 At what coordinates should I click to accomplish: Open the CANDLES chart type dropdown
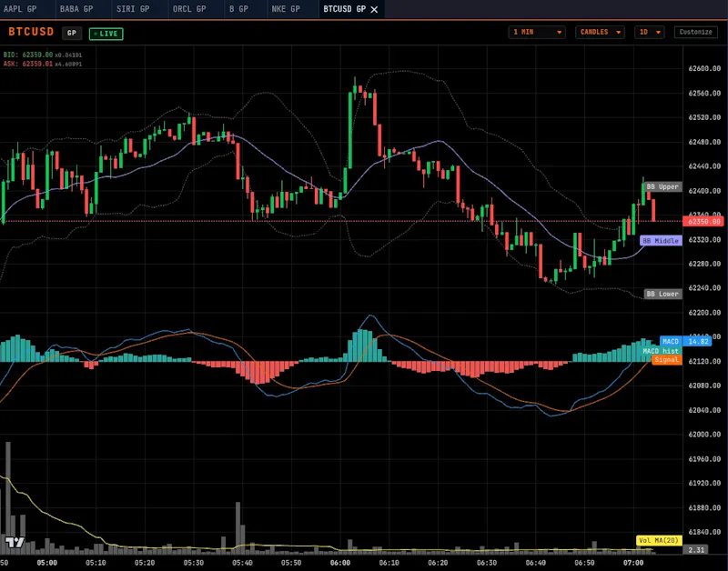tap(600, 32)
